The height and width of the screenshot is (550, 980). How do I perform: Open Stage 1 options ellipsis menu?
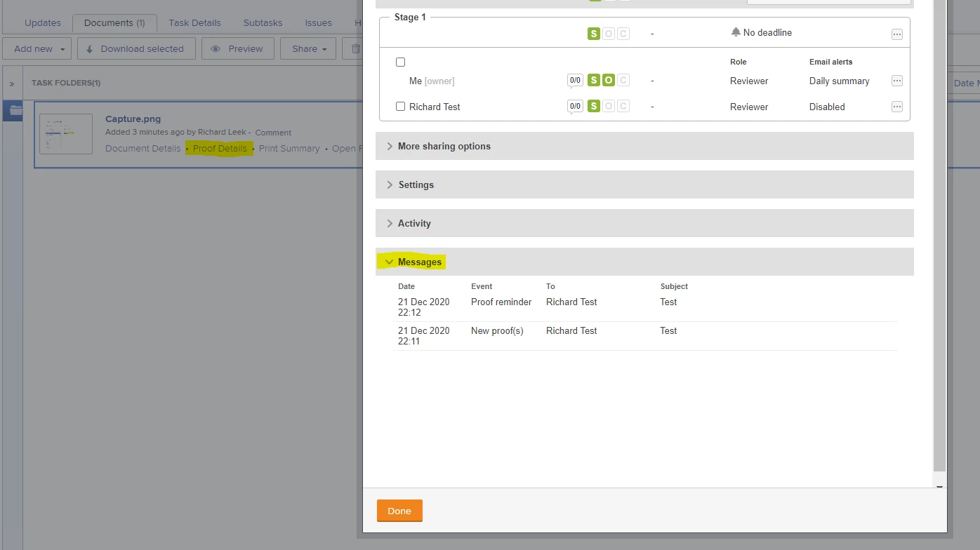896,34
